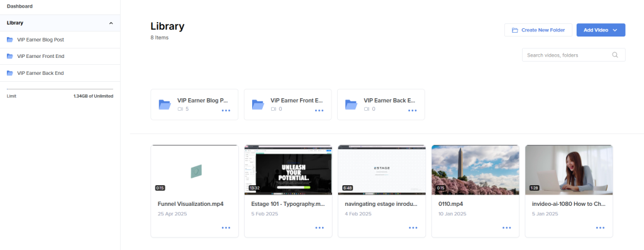Viewport: 644px width, 250px height.
Task: Click the 4 Feb 2025 date
Action: pyautogui.click(x=358, y=214)
